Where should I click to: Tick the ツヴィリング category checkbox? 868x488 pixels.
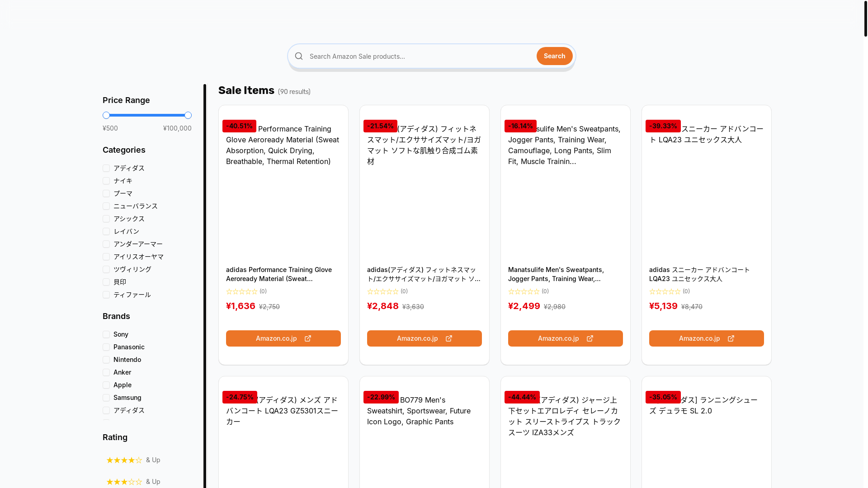[106, 269]
